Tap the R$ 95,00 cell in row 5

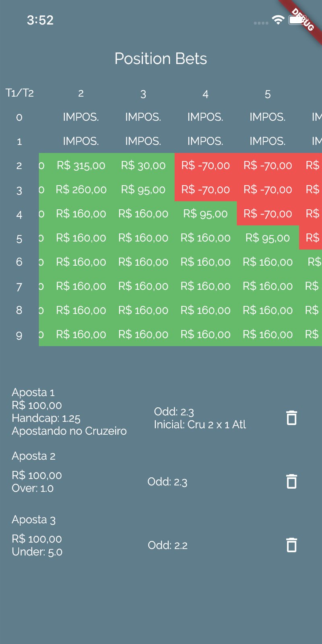[268, 238]
